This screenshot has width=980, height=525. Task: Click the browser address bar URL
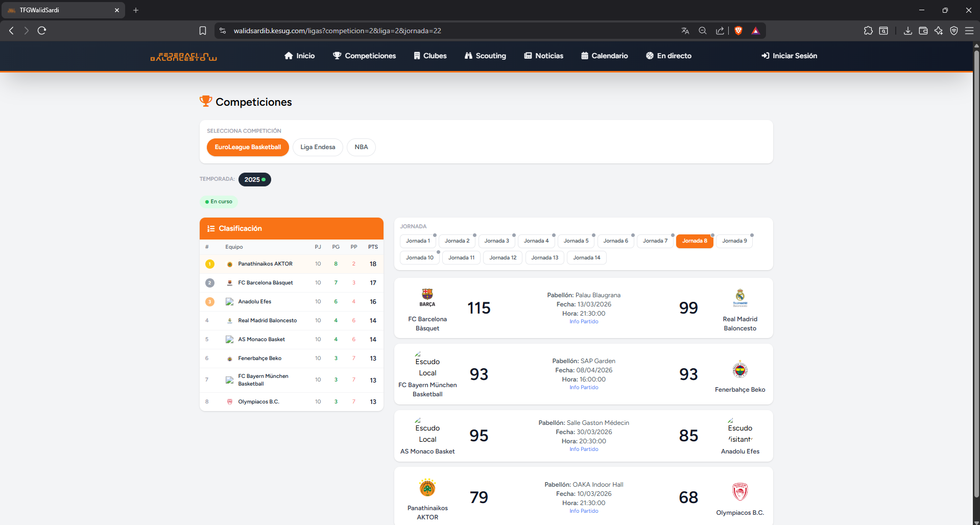point(337,31)
